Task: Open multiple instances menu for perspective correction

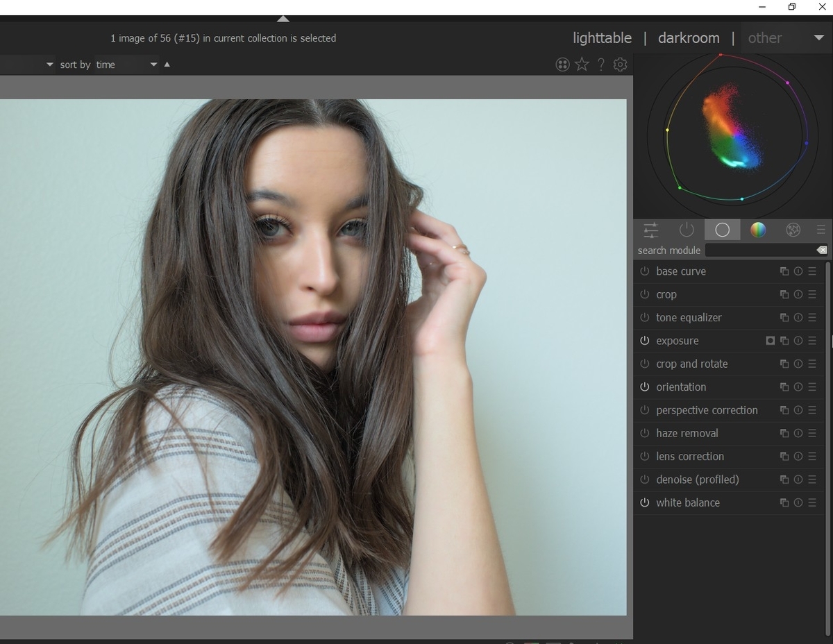Action: tap(784, 410)
